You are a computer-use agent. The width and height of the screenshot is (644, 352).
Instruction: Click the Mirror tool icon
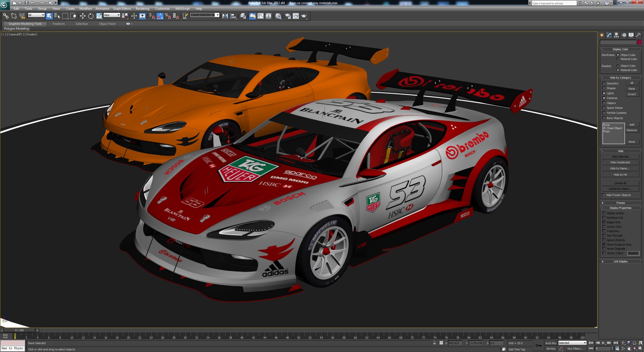point(225,16)
